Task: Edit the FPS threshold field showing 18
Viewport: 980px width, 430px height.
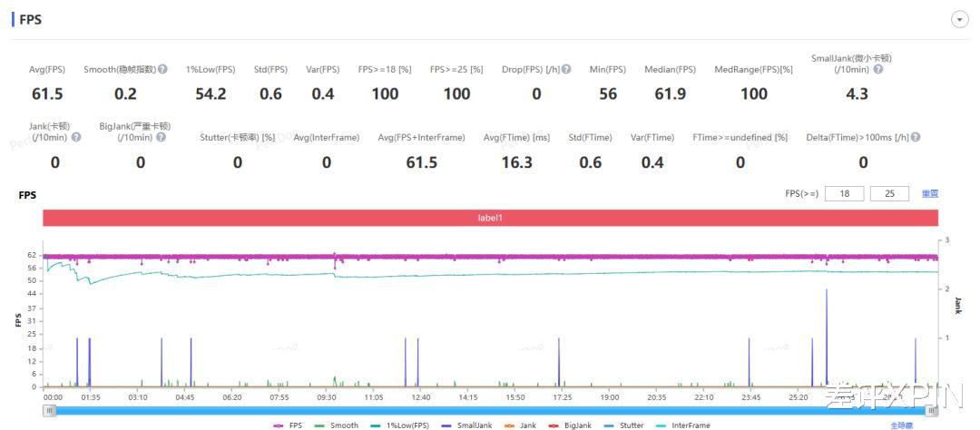Action: click(x=845, y=194)
